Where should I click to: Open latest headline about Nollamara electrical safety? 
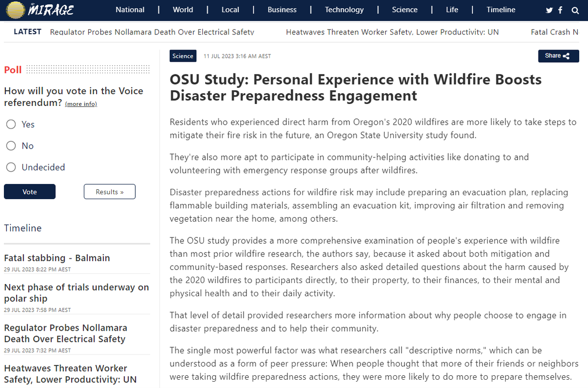point(152,32)
